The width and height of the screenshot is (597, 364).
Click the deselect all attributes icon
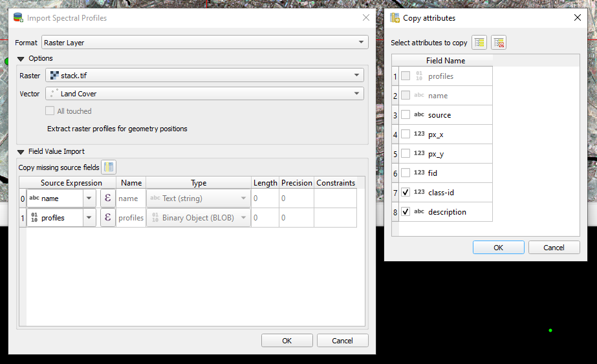click(499, 43)
